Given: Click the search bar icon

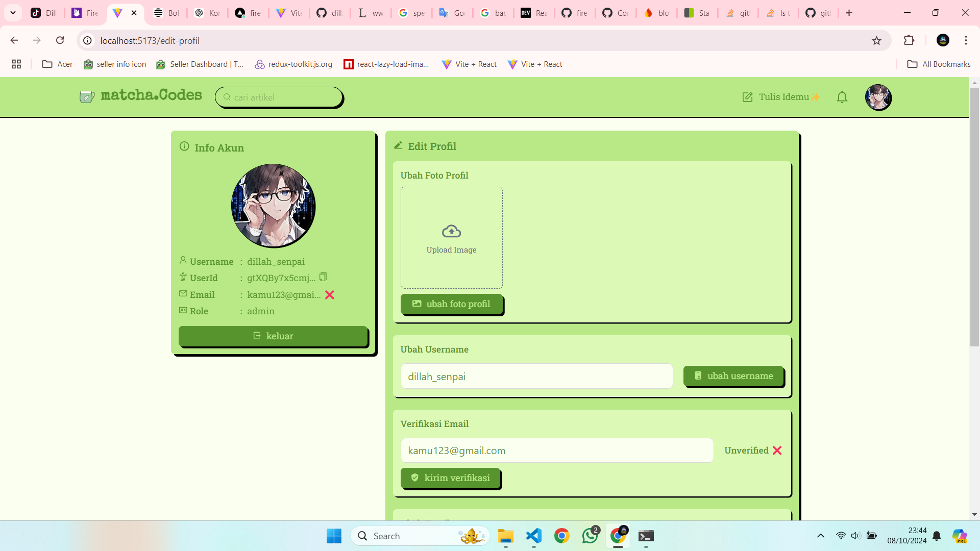Looking at the screenshot, I should tap(227, 97).
